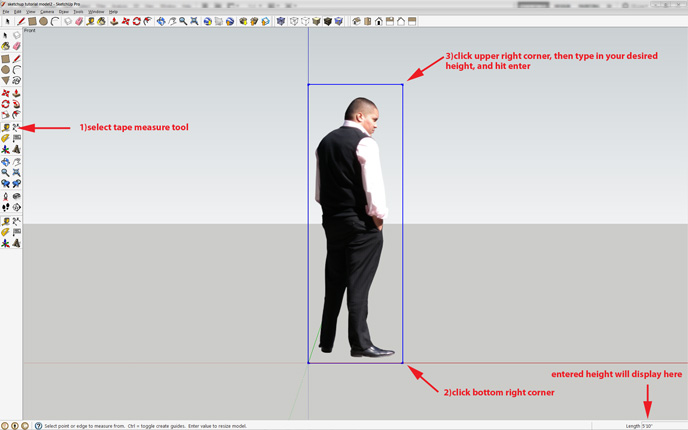Select the Look Around eye tool
The width and height of the screenshot is (688, 430).
[17, 196]
